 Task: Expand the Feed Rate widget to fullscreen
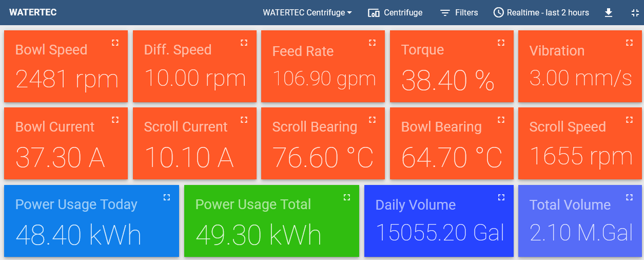coord(372,42)
